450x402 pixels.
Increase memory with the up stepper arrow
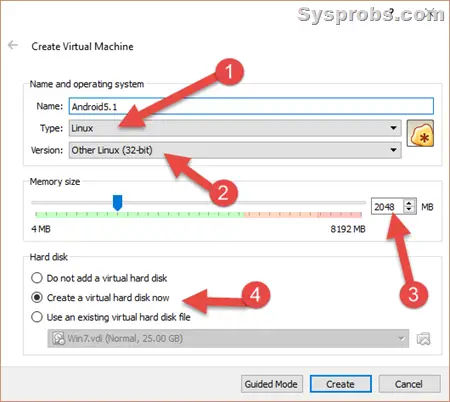coord(409,203)
